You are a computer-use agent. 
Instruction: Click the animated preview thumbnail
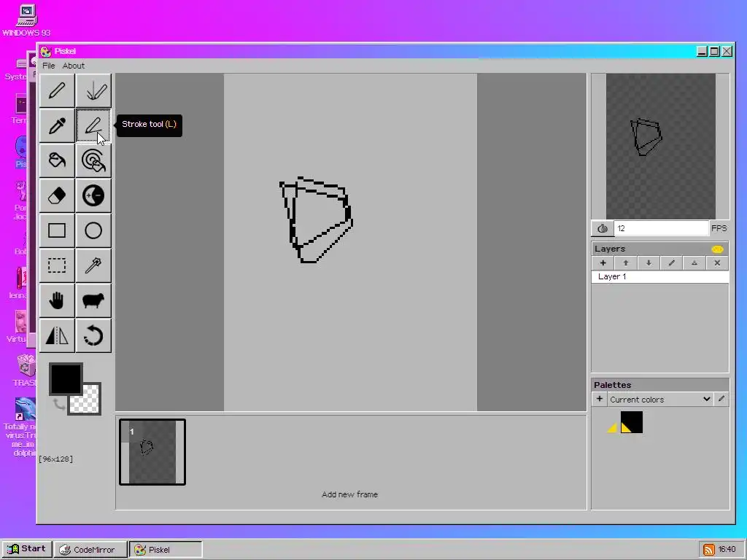pyautogui.click(x=661, y=146)
